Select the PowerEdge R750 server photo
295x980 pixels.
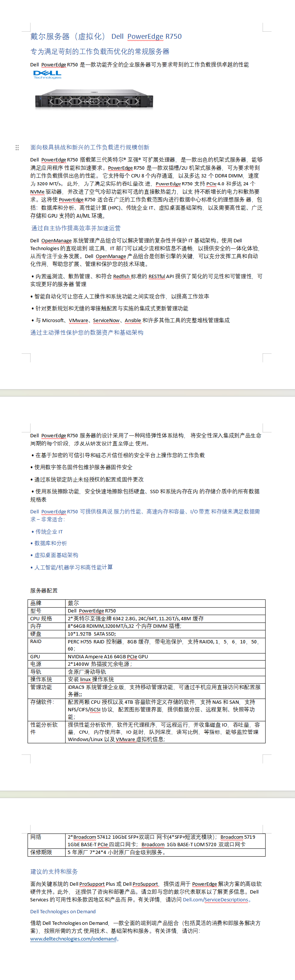click(x=94, y=99)
